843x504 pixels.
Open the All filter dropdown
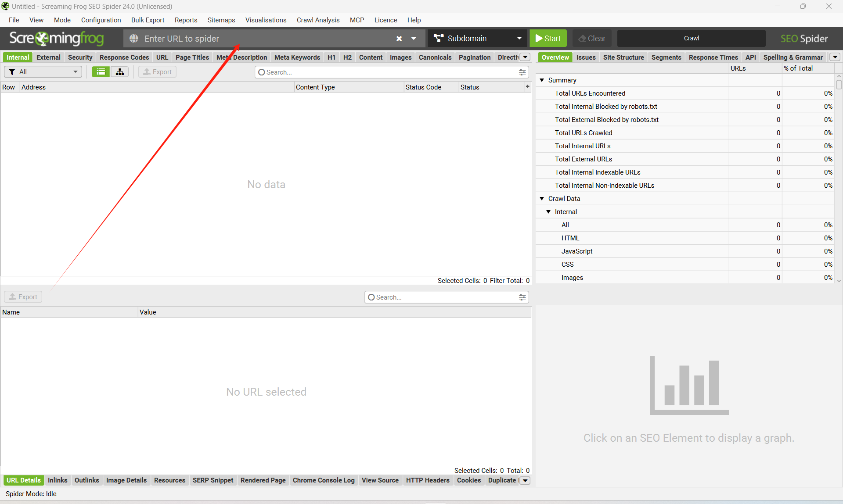(x=43, y=72)
